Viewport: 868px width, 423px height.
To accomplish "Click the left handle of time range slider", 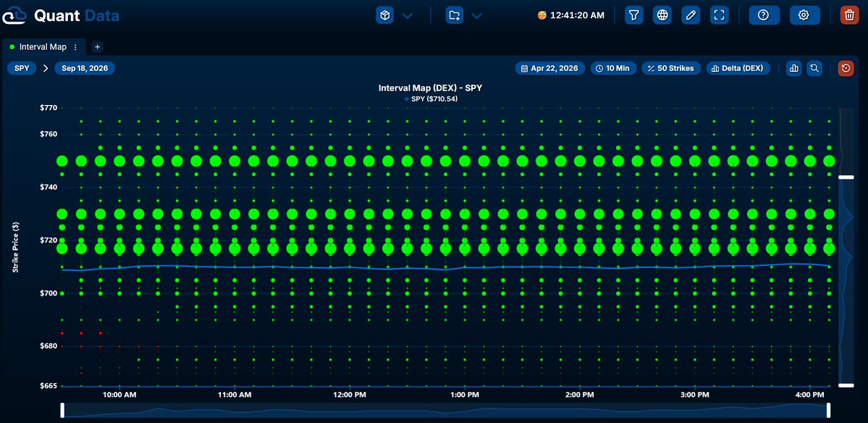I will 62,410.
